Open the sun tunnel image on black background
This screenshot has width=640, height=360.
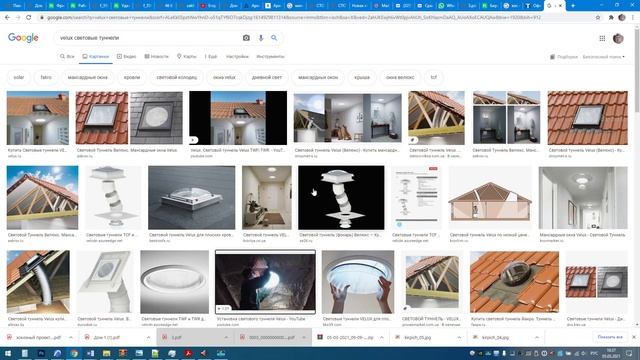(x=341, y=198)
